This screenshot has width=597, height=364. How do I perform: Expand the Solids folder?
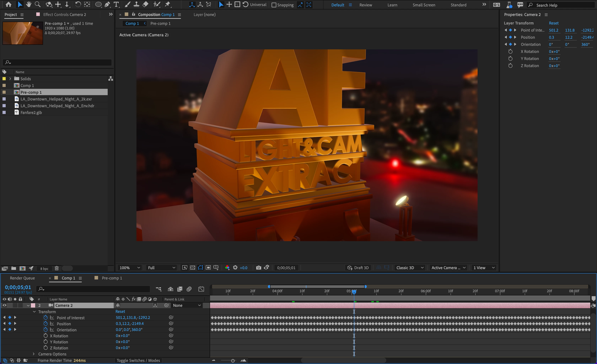tap(10, 79)
